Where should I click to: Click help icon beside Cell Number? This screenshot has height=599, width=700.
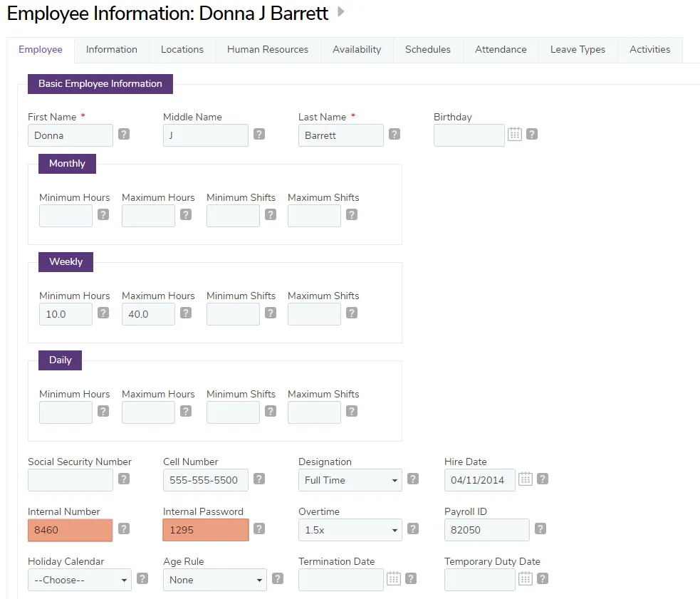259,479
